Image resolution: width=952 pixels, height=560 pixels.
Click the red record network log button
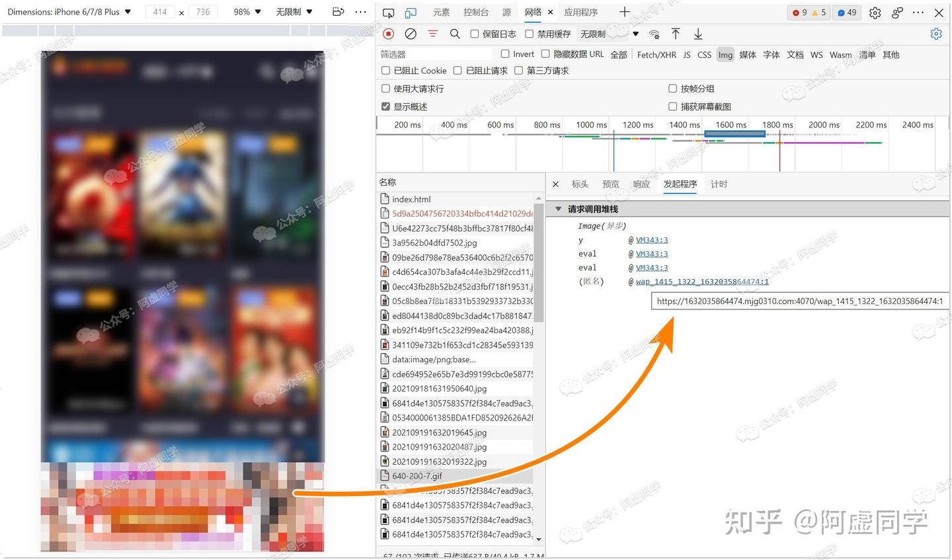pos(389,34)
